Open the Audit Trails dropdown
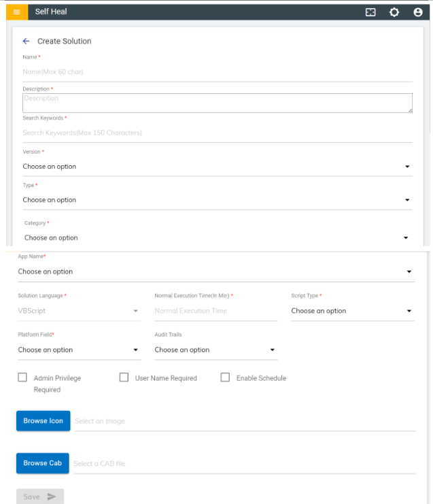 pyautogui.click(x=215, y=350)
